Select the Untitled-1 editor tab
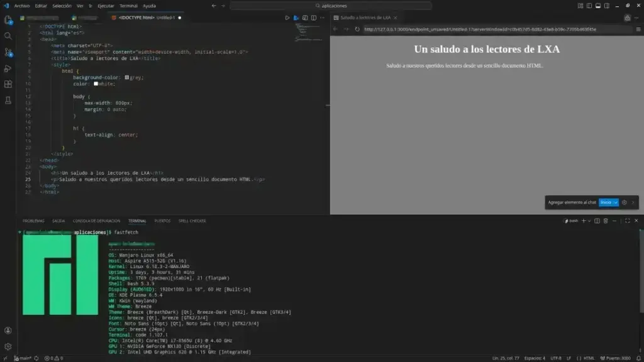 [x=146, y=18]
